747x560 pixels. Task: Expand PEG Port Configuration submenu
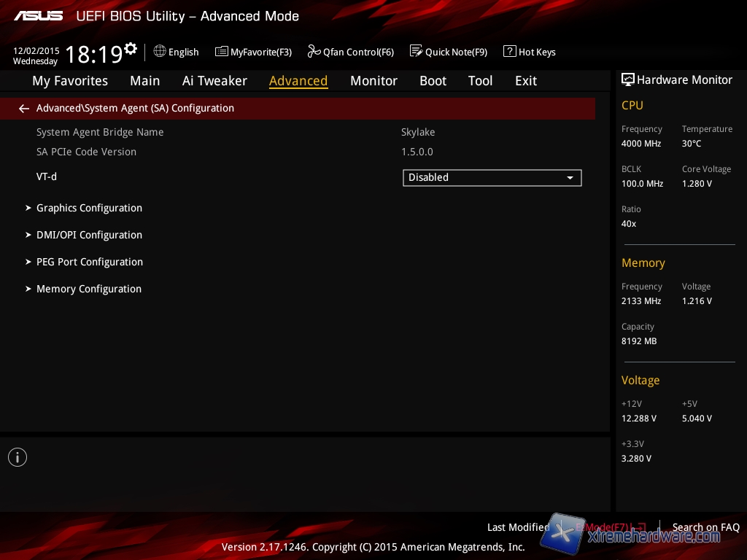[x=90, y=262]
